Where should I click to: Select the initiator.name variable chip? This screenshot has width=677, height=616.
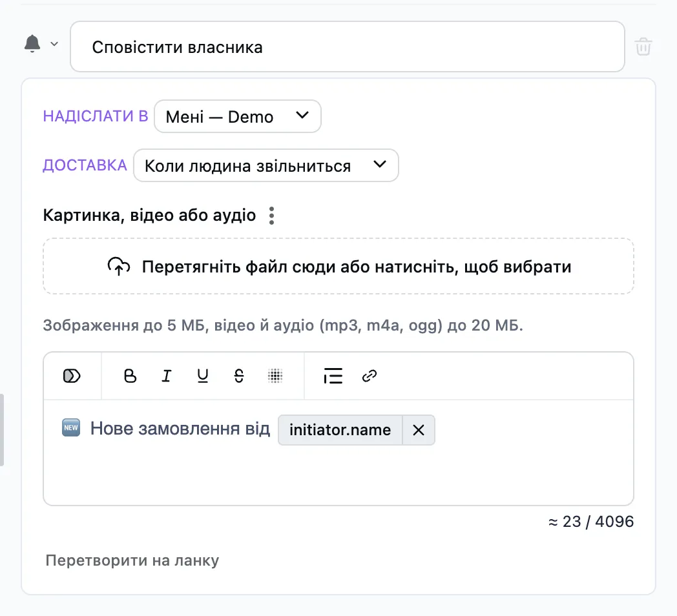(340, 430)
